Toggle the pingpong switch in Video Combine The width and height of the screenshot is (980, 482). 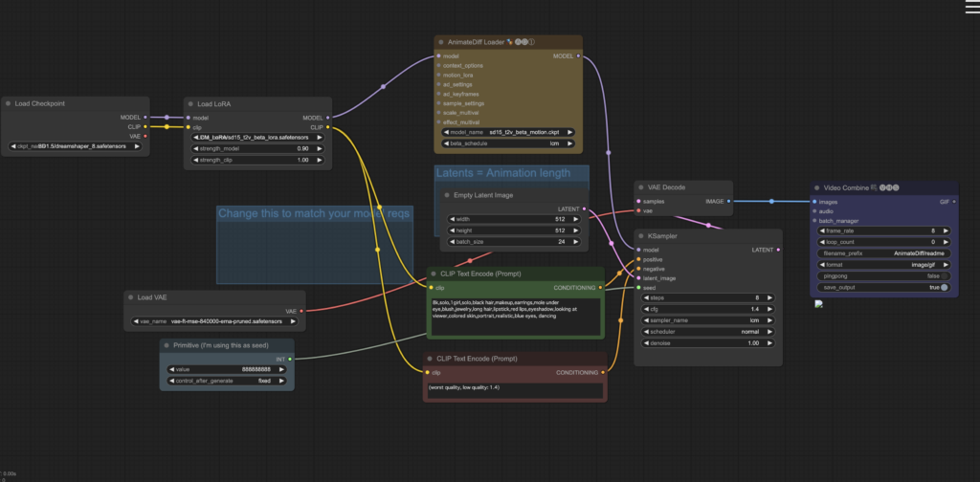coord(944,275)
